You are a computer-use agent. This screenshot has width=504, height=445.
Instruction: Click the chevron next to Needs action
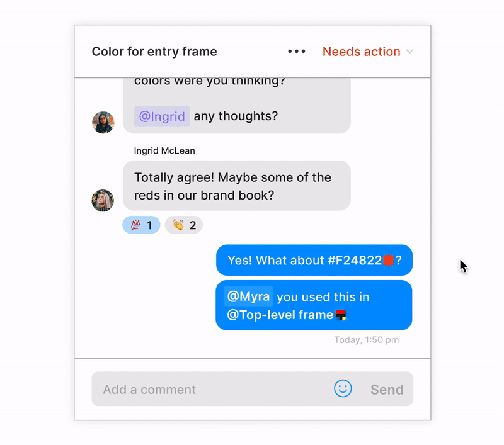point(409,52)
